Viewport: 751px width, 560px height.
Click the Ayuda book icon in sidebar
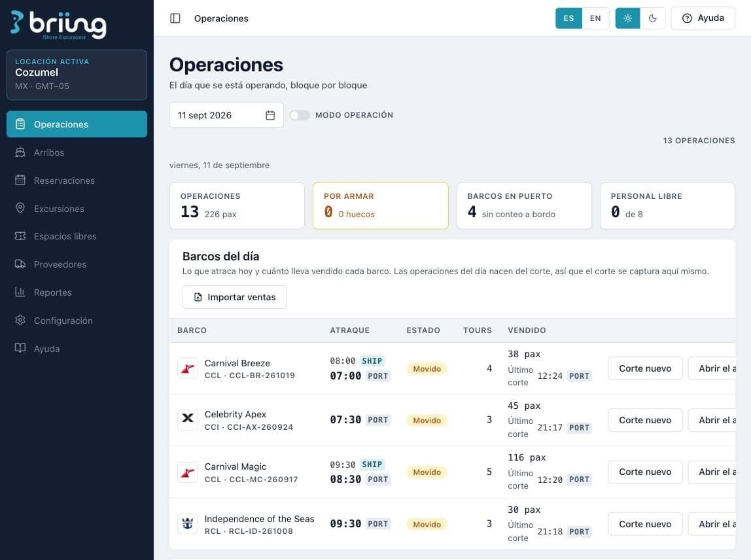click(x=20, y=348)
